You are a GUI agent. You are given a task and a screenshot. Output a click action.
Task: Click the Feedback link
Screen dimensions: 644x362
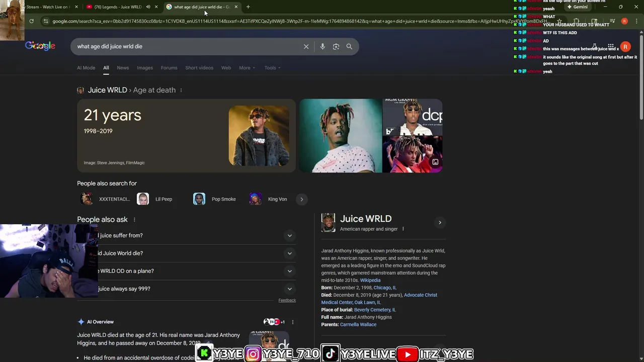287,300
